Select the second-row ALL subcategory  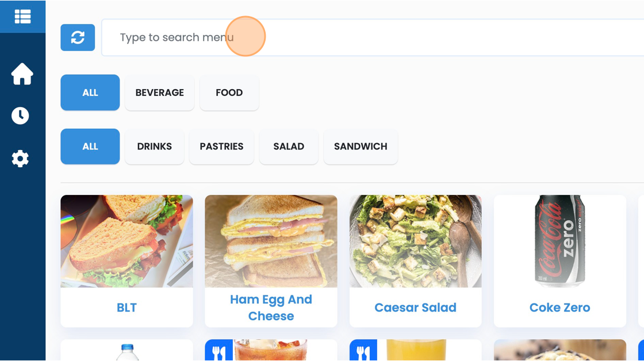(x=90, y=147)
